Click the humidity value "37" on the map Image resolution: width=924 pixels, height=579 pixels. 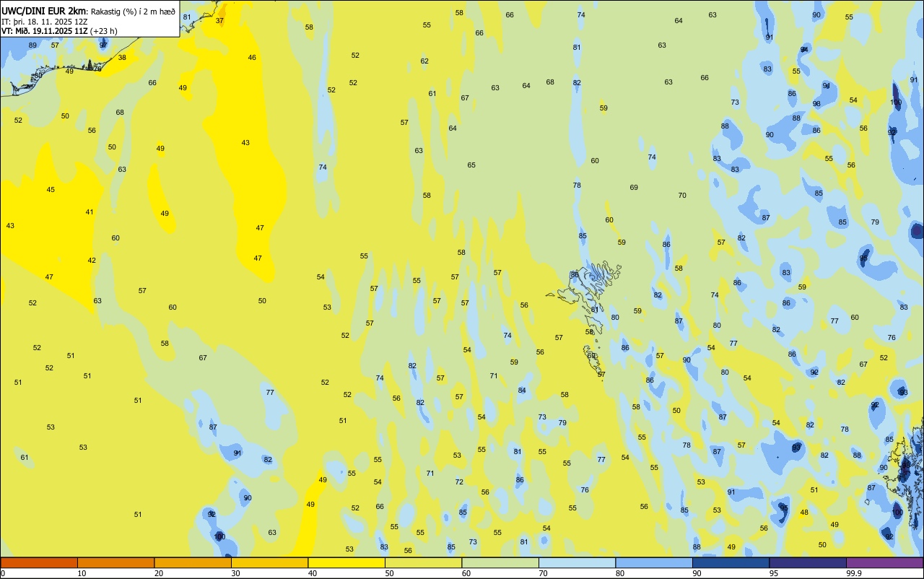[219, 21]
